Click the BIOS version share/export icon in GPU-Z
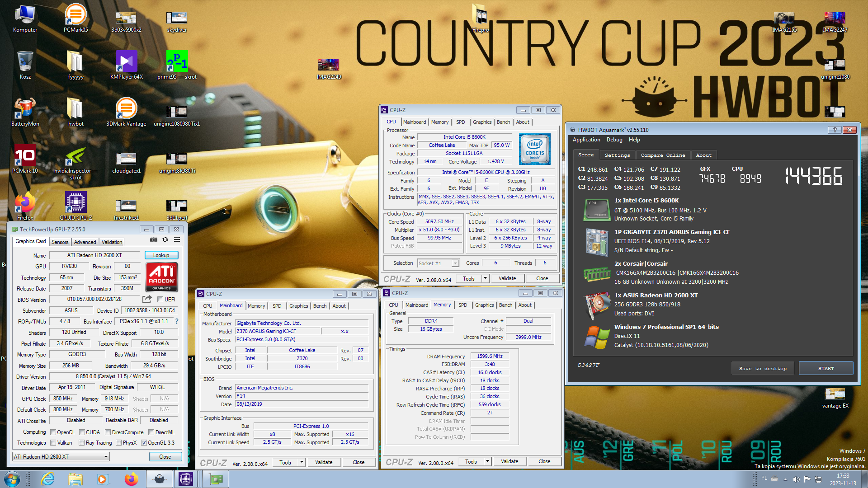868x488 pixels. (147, 299)
